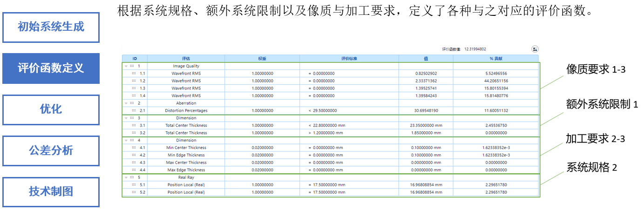Viewport: 644px width, 211px height.
Task: Edit the weight of Distortion Percentages
Action: (262, 111)
